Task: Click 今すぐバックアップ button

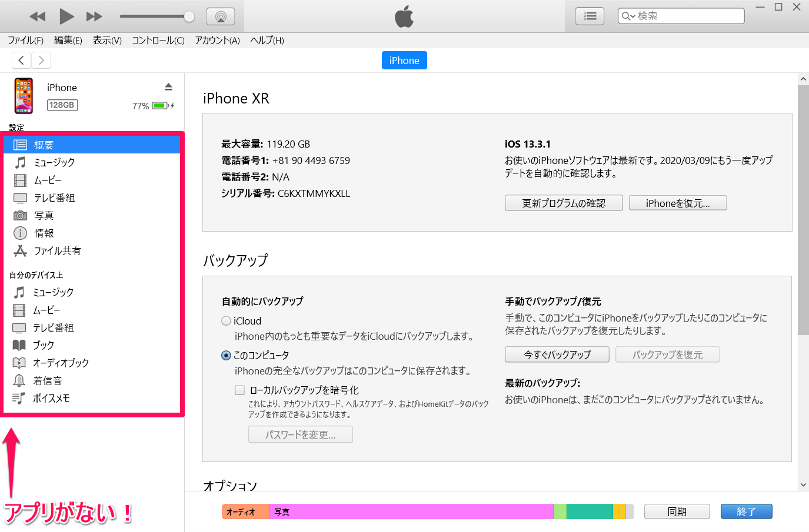Action: pos(557,354)
